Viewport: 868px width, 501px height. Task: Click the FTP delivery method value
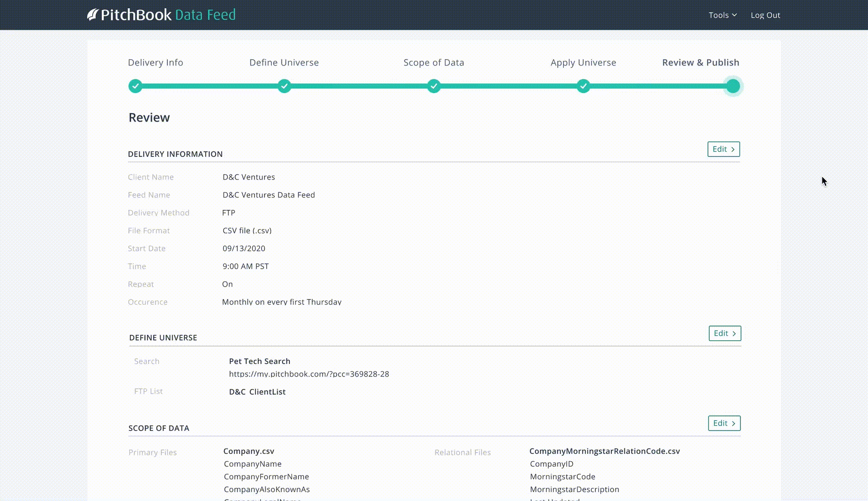pyautogui.click(x=229, y=213)
